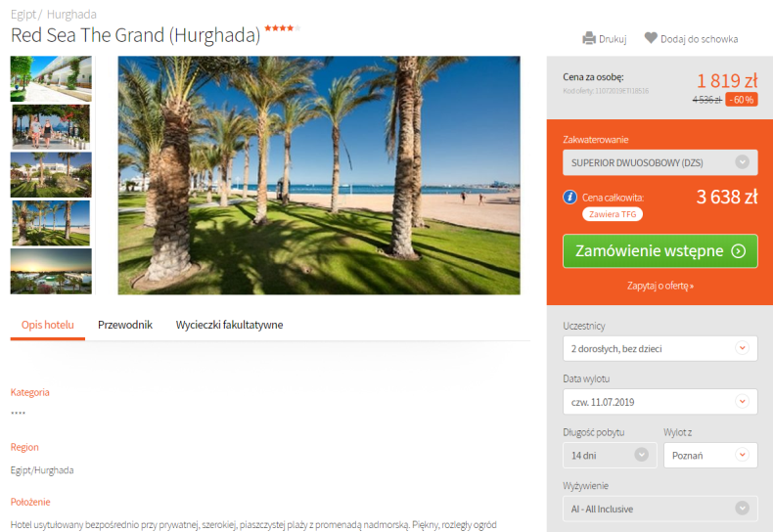Screen dimensions: 773x532
Task: Click the Zawiera TFG badge
Action: coord(613,214)
